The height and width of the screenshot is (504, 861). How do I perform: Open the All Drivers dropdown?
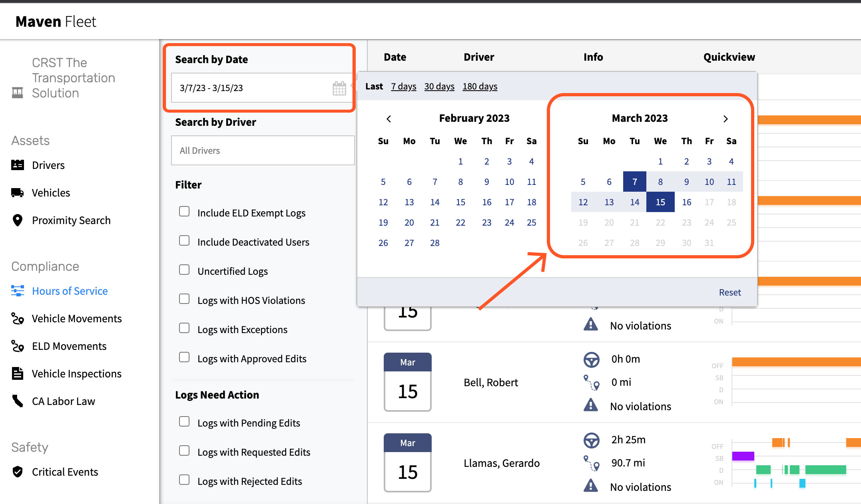click(263, 151)
